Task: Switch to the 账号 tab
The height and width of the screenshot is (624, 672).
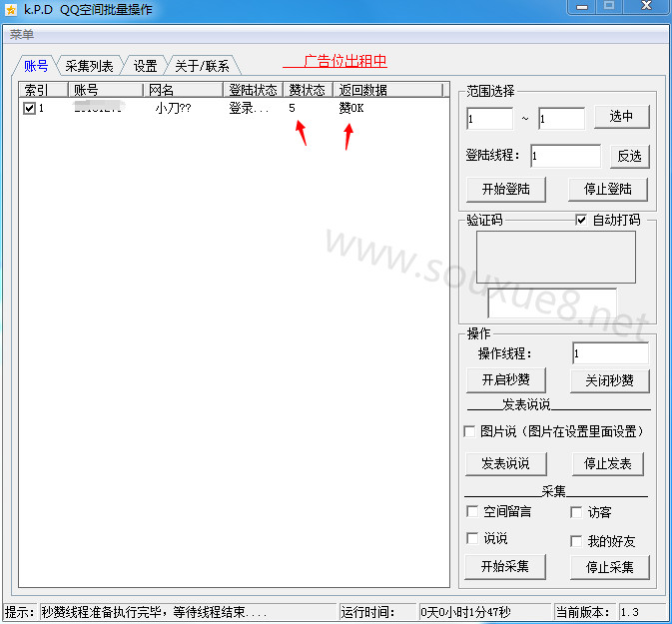Action: [36, 66]
